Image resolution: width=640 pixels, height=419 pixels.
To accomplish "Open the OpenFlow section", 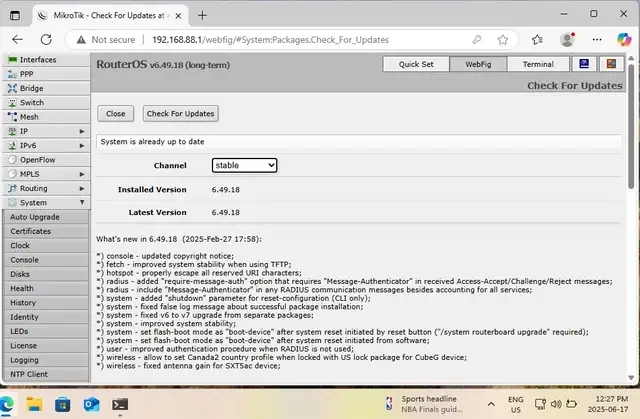I will [x=46, y=160].
